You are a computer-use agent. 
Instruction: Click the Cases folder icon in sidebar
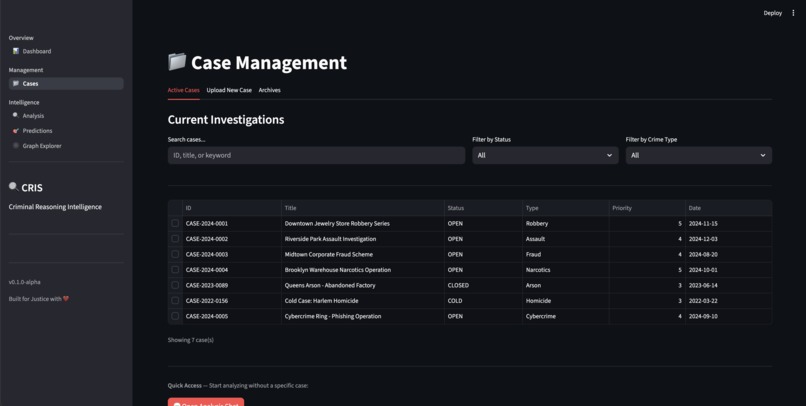click(x=16, y=83)
